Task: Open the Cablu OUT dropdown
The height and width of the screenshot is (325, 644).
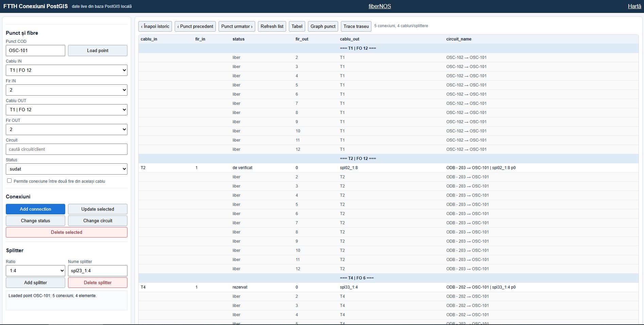Action: [67, 110]
